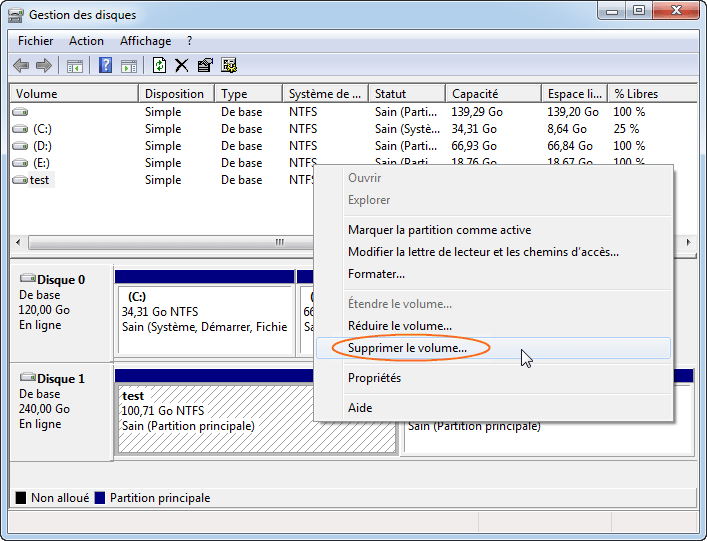Click the Disque 1 240,00 Go label
Screen dimensions: 707x541
[x=44, y=409]
